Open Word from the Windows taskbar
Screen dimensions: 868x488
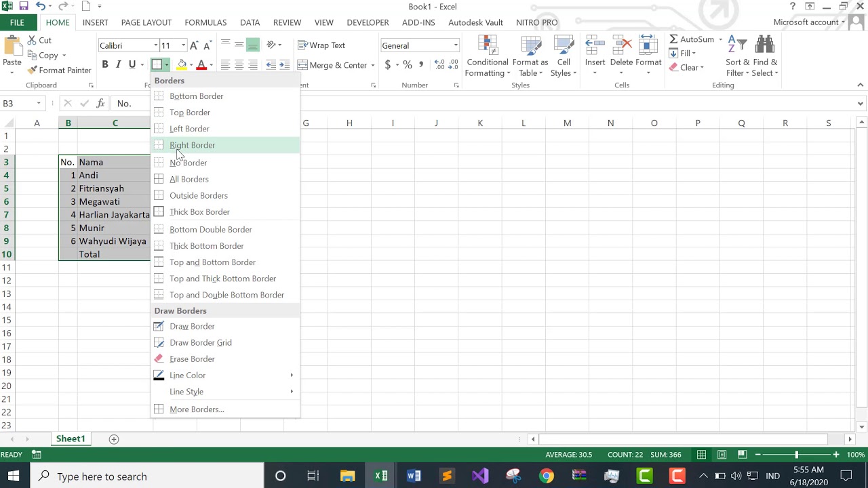click(x=414, y=476)
